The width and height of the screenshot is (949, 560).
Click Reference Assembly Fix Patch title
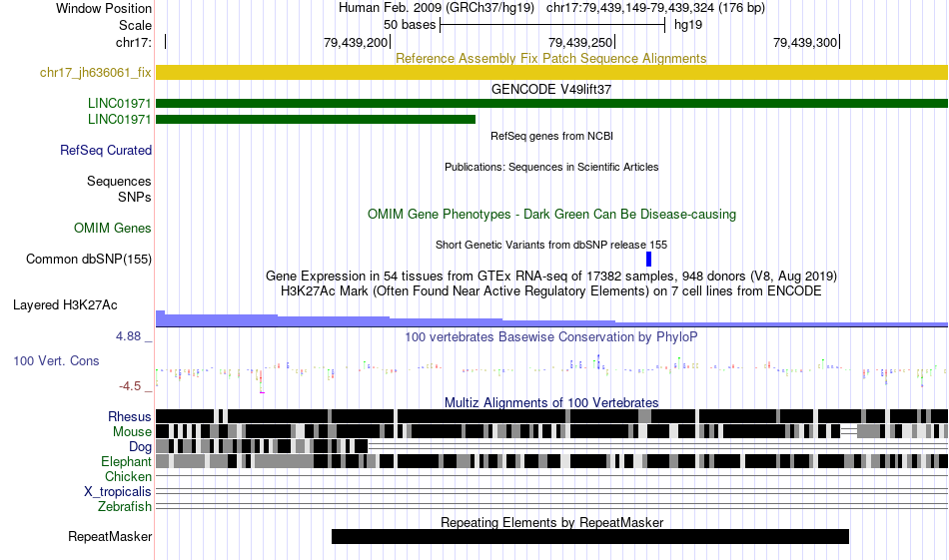coord(551,59)
